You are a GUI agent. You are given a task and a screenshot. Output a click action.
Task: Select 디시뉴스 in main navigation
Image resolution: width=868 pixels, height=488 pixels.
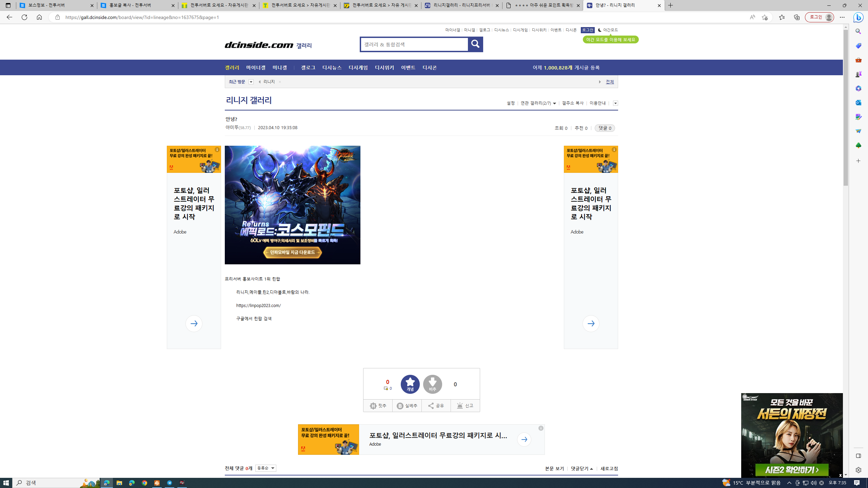(332, 68)
